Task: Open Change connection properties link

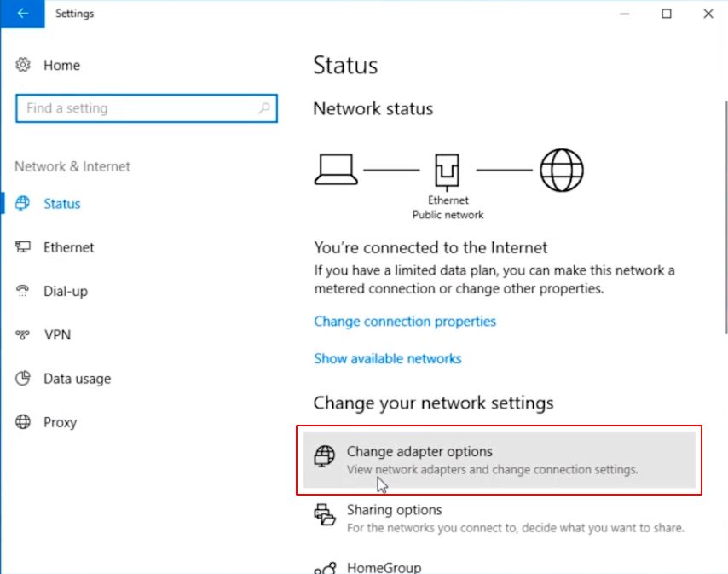Action: (x=405, y=321)
